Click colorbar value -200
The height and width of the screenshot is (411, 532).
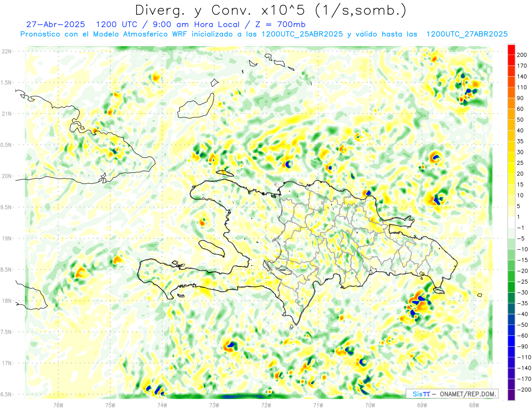524,390
